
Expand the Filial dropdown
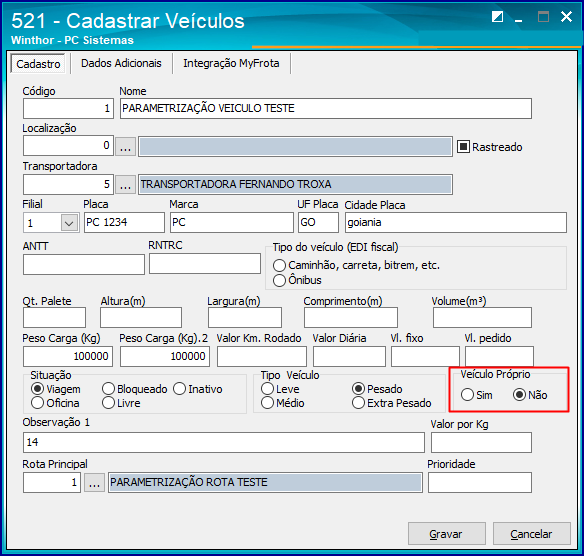point(69,223)
